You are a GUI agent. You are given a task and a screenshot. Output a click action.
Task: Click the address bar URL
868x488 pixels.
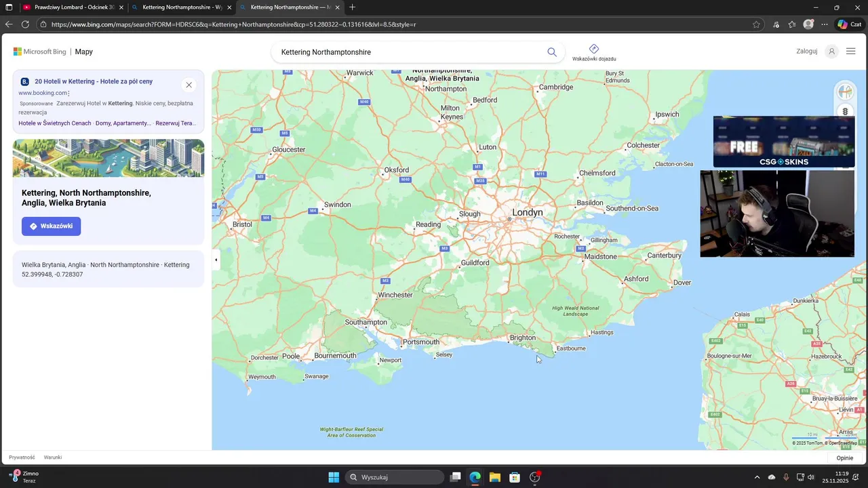click(234, 24)
